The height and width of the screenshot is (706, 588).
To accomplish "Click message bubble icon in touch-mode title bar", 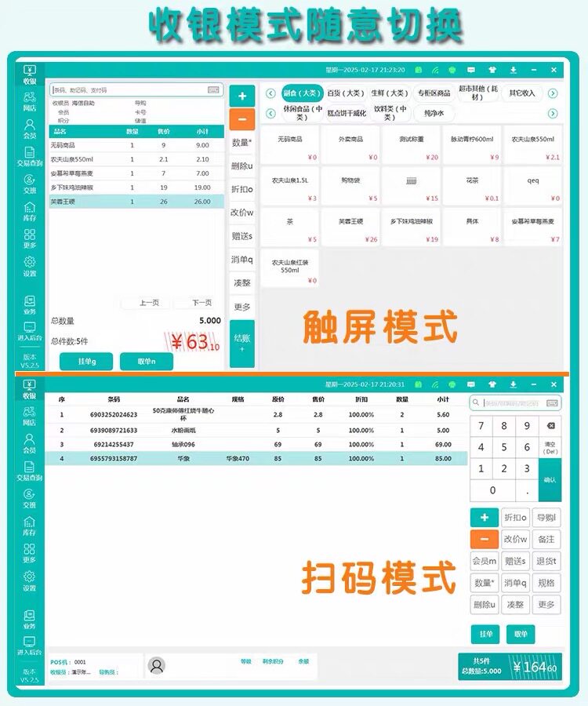I will pyautogui.click(x=471, y=70).
